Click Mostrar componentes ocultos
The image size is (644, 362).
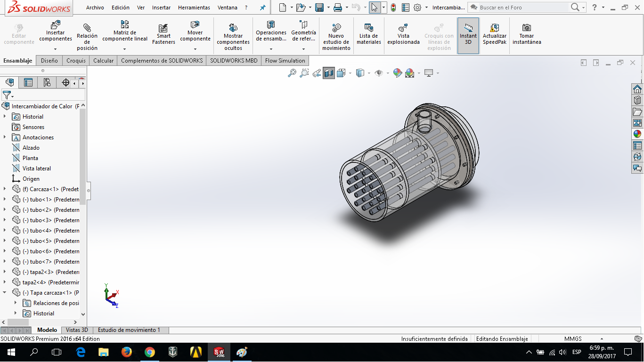click(233, 36)
